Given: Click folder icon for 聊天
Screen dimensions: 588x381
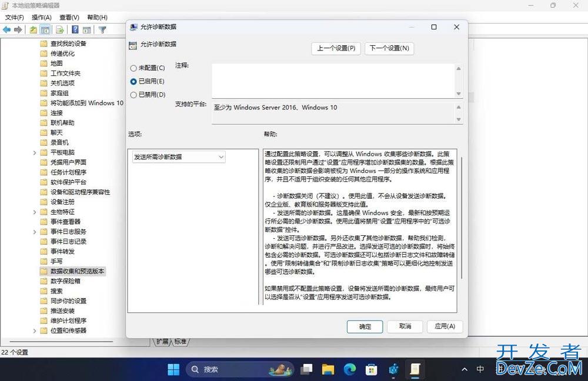Looking at the screenshot, I should [44, 133].
